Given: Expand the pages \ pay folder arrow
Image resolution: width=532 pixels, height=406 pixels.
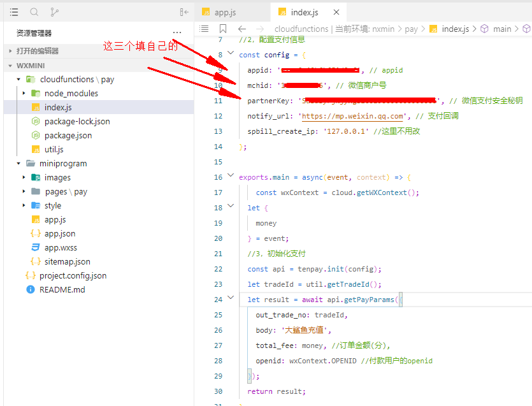Looking at the screenshot, I should click(x=24, y=191).
